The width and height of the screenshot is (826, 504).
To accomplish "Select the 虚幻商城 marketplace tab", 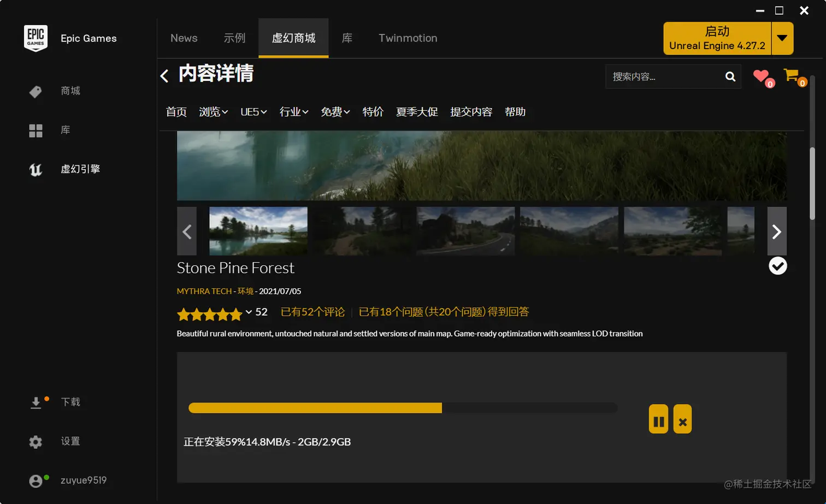I will 294,38.
